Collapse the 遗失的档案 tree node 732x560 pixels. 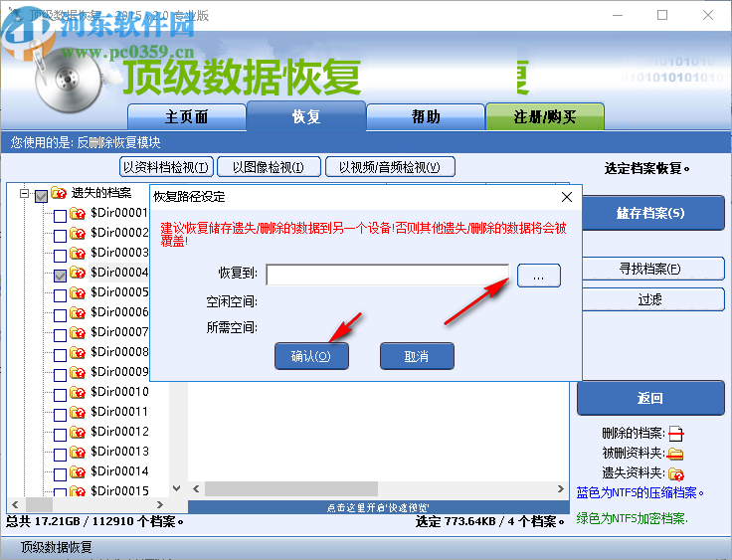tap(24, 193)
